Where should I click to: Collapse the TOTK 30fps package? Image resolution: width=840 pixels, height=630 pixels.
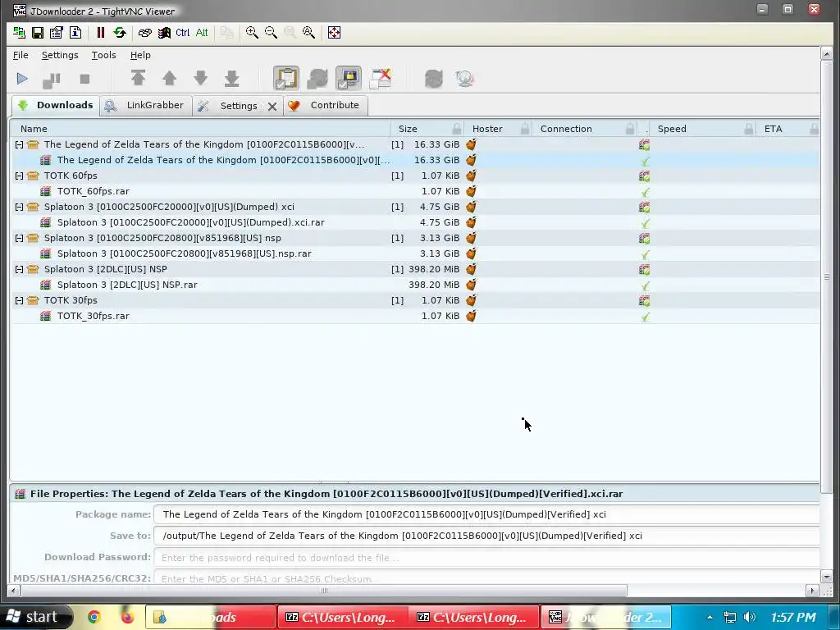click(x=20, y=300)
